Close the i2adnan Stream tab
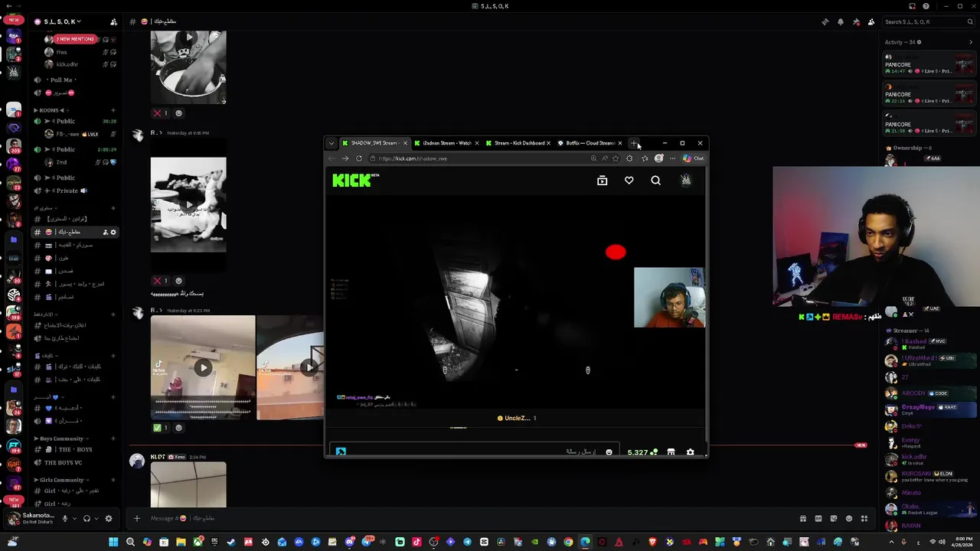 point(476,143)
